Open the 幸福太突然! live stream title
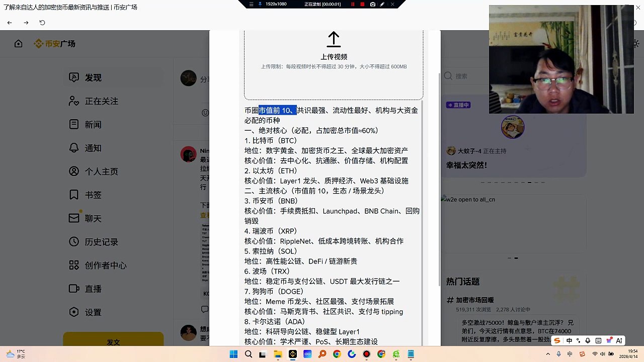 466,165
